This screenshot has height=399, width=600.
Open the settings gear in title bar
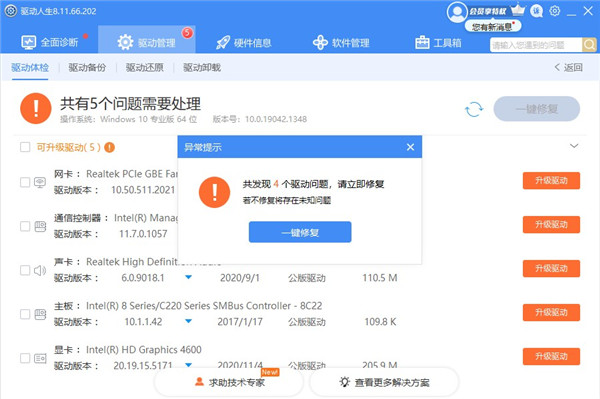pyautogui.click(x=554, y=11)
